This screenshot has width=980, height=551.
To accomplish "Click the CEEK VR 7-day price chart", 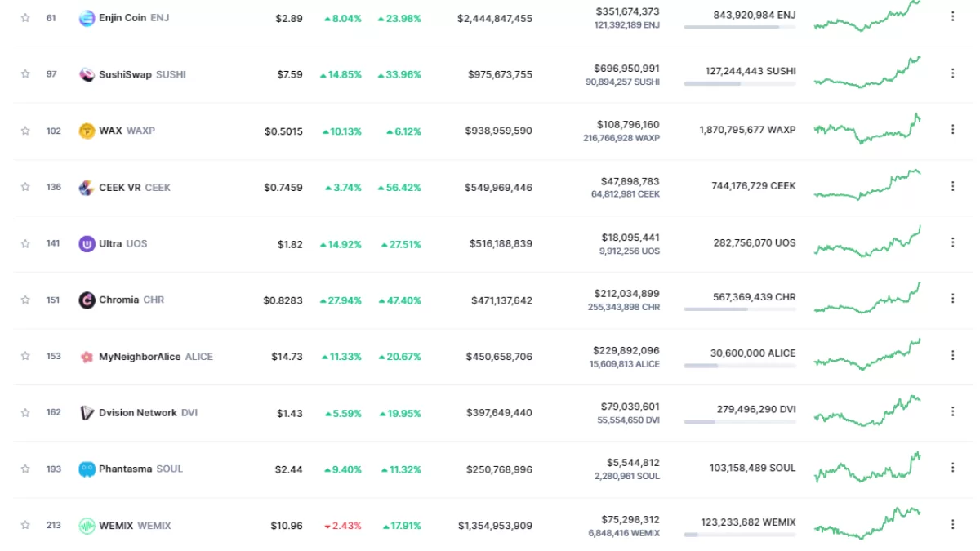I will click(867, 184).
